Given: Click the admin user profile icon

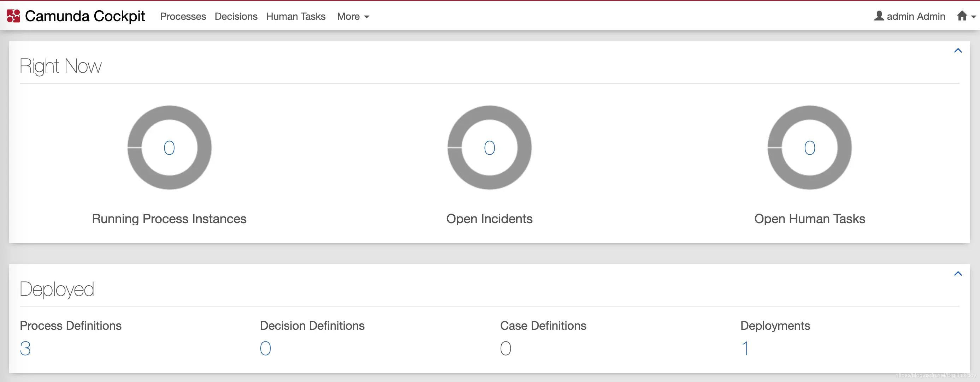Looking at the screenshot, I should (879, 16).
